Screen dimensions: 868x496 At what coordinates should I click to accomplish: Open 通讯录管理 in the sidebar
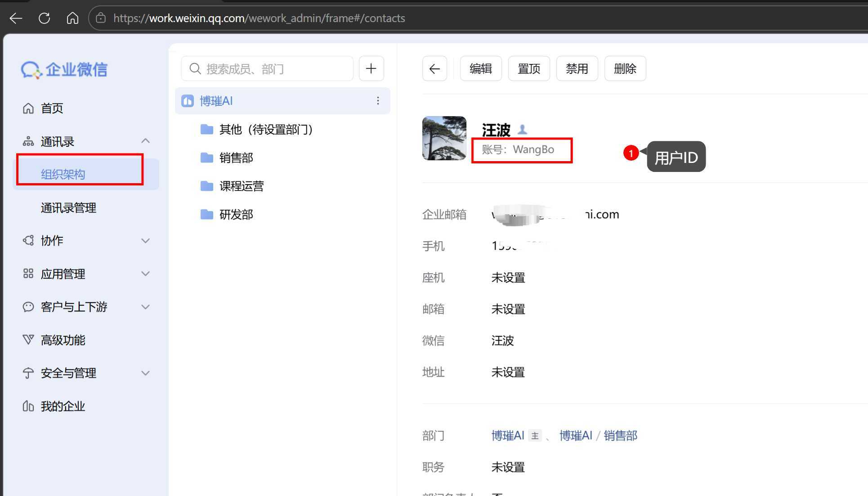(x=68, y=207)
